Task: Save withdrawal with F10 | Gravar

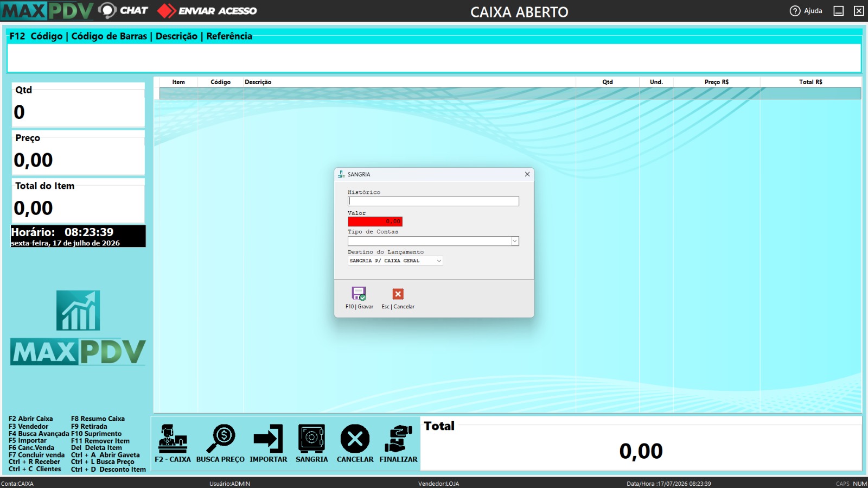Action: [x=359, y=298]
